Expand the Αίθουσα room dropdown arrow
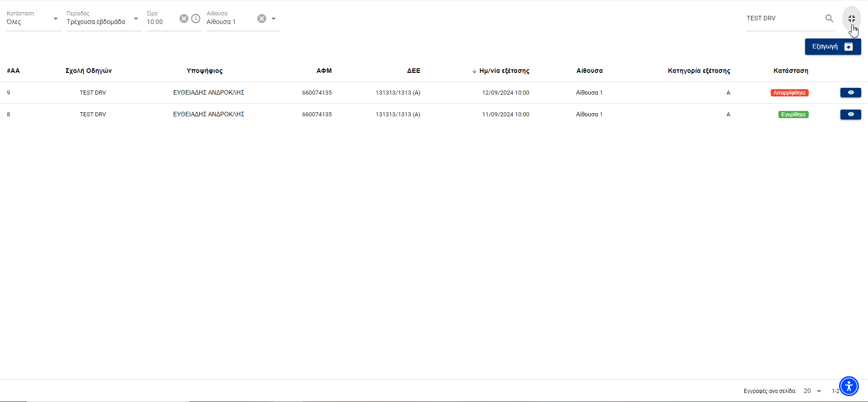The width and height of the screenshot is (868, 402). coord(273,19)
